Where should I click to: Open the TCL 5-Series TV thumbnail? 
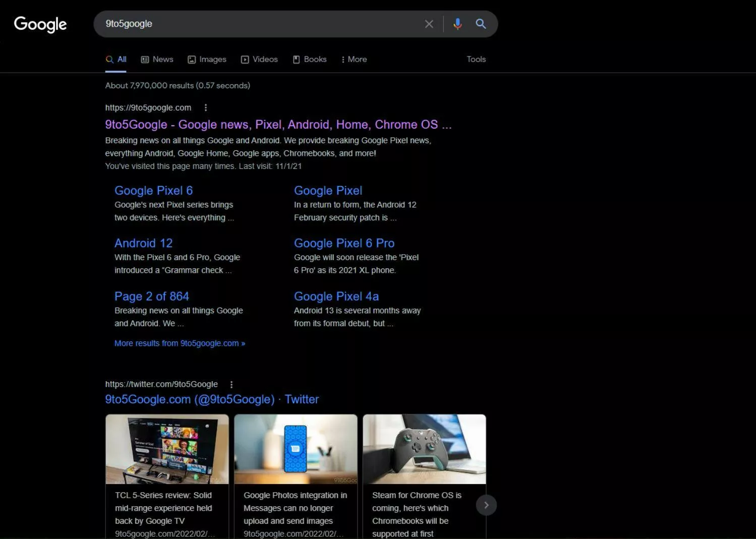click(167, 449)
